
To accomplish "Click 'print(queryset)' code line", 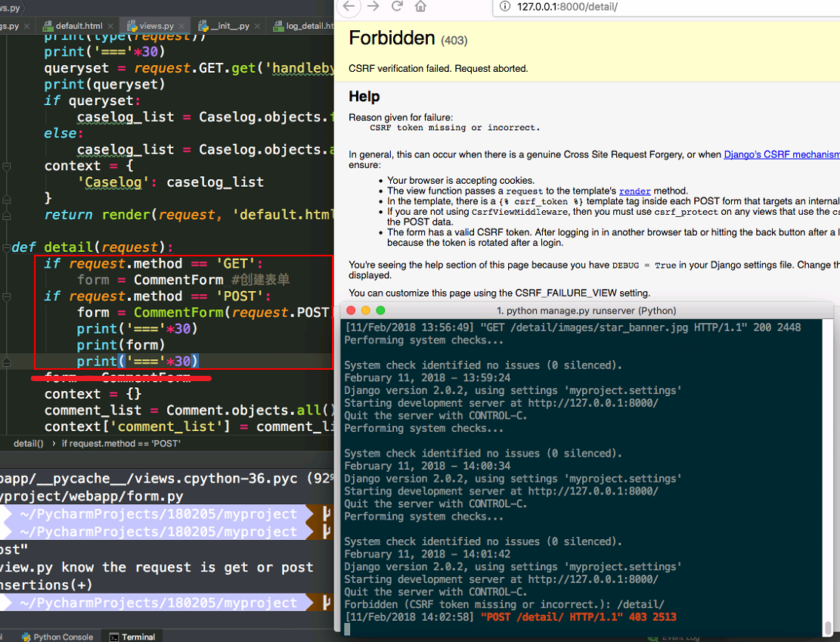I will [x=104, y=85].
